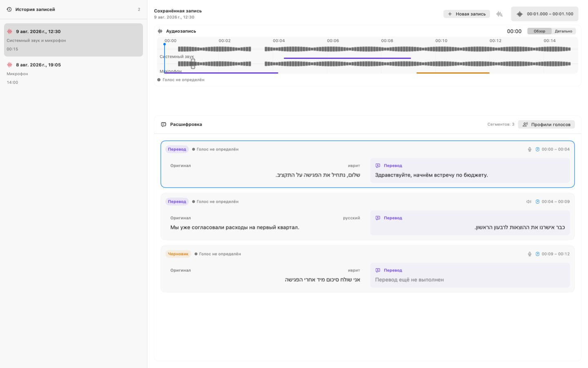588x368 pixels.
Task: Click the selection handle on the Микрофон waveform
Action: pos(193,64)
